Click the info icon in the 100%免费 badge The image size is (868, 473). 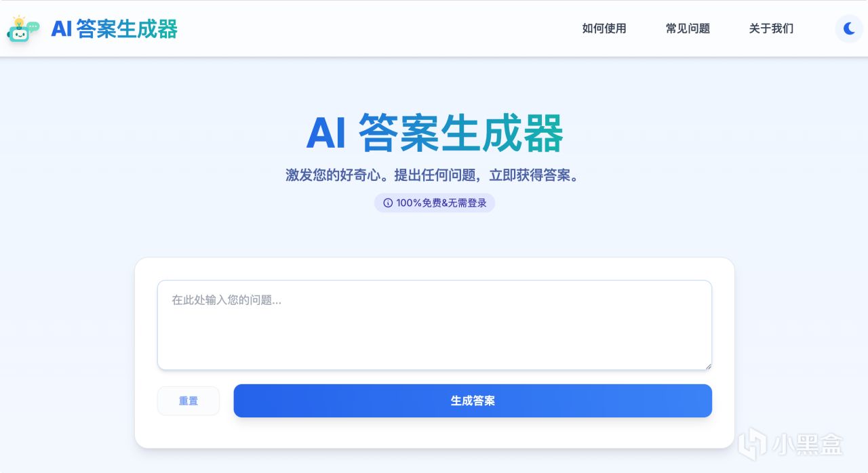click(388, 203)
